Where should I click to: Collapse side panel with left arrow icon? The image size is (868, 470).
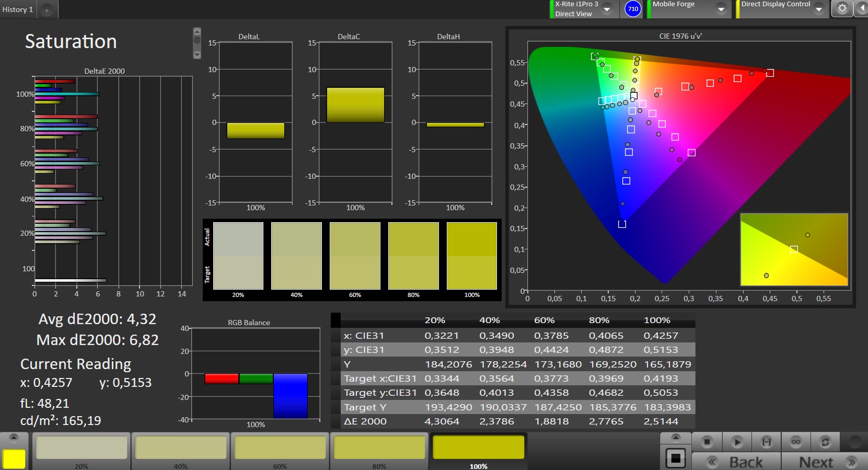pos(862,8)
